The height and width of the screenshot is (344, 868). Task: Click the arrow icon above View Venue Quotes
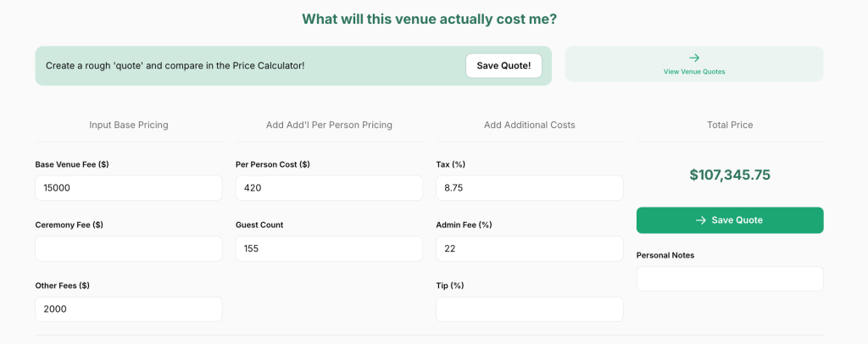point(694,58)
